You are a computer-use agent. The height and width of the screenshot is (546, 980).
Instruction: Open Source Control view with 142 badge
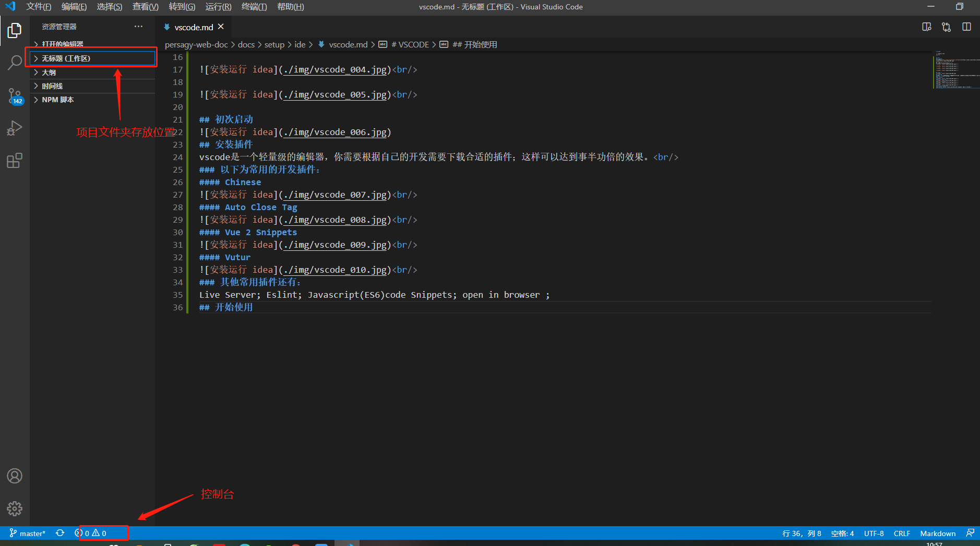[x=15, y=95]
